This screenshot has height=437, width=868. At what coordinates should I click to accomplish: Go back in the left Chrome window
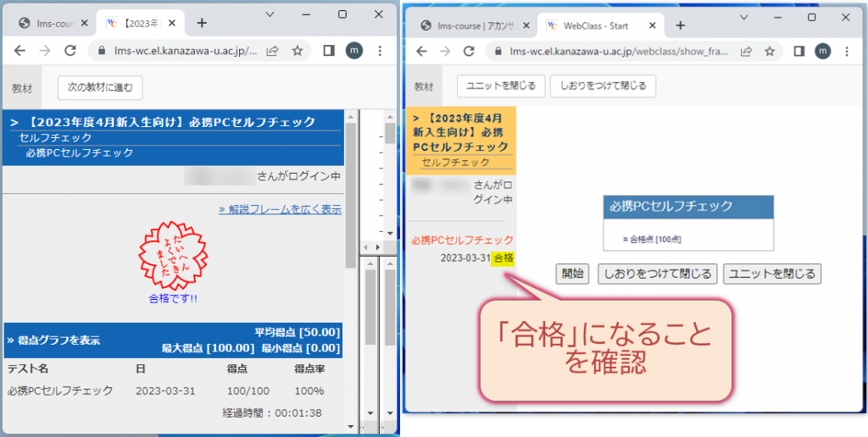tap(20, 51)
